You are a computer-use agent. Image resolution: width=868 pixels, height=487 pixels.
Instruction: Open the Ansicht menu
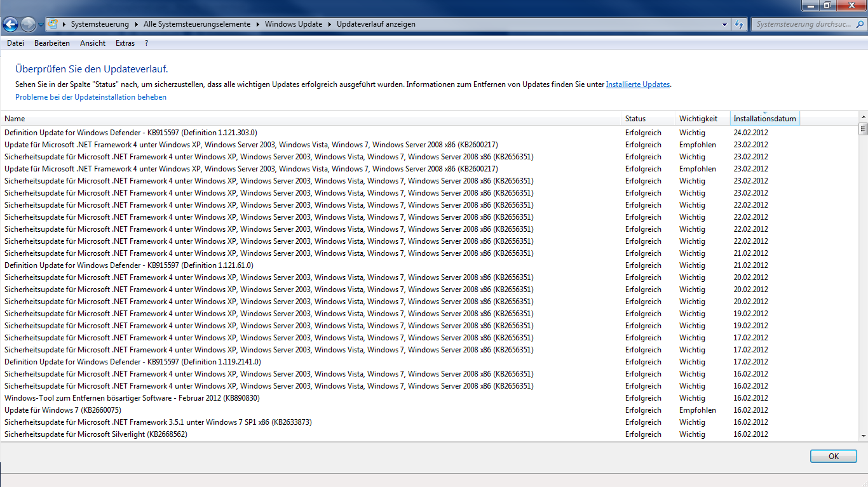[x=93, y=43]
